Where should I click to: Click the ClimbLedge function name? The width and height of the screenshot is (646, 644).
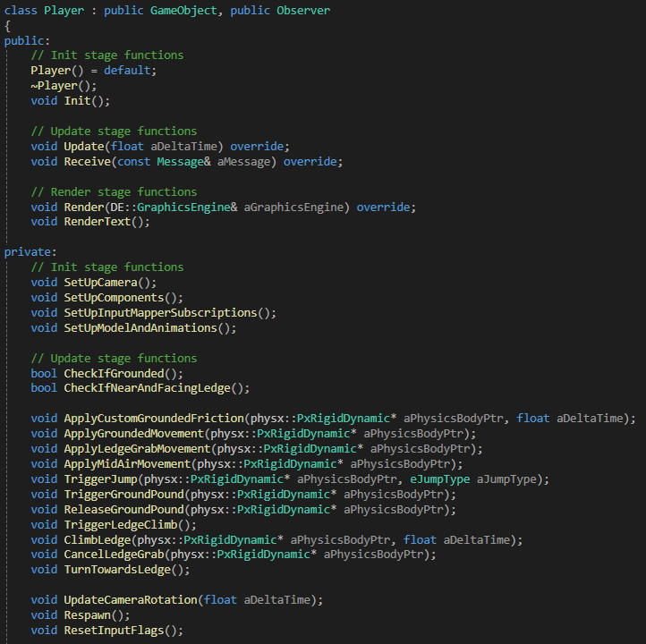coord(98,540)
